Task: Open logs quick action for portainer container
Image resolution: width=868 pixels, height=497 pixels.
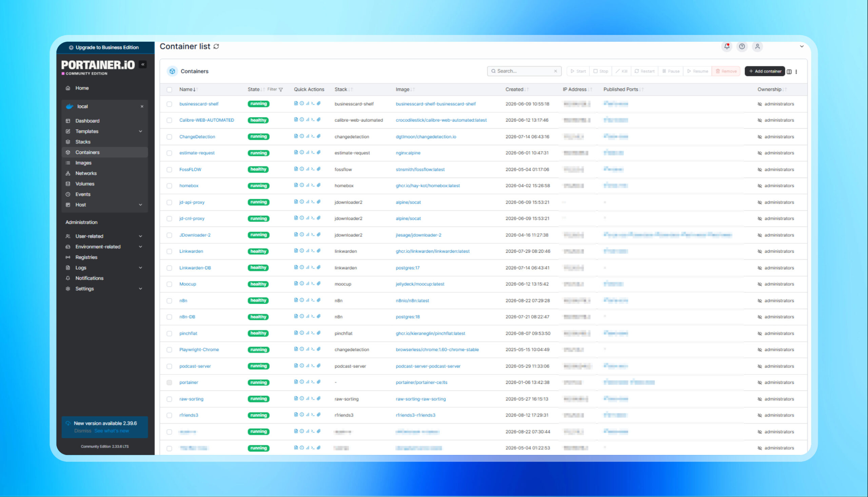Action: (x=296, y=382)
